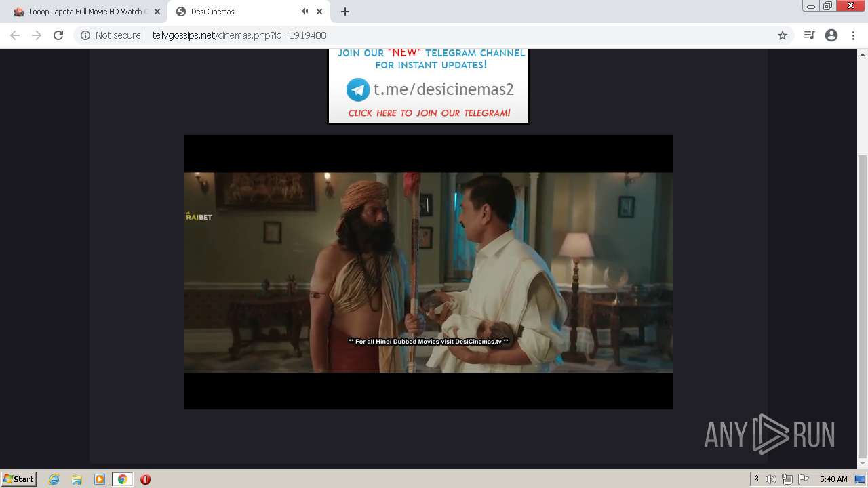The image size is (868, 488).
Task: Open Windows Media Player taskbar icon
Action: (x=100, y=479)
